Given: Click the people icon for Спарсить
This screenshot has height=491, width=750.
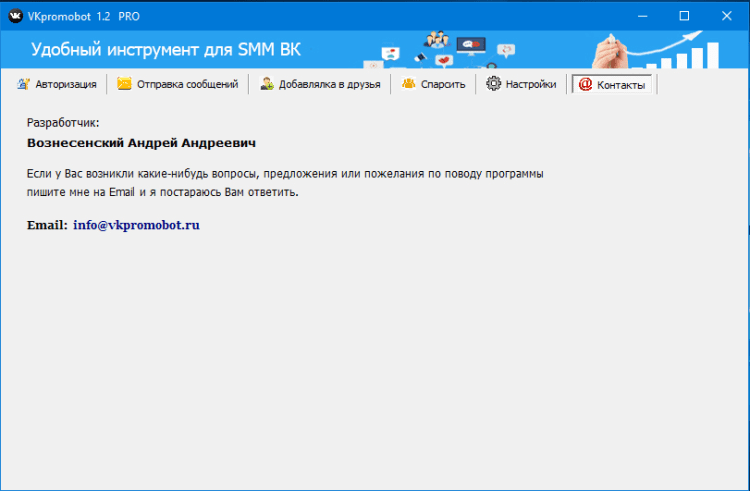Looking at the screenshot, I should coord(408,84).
